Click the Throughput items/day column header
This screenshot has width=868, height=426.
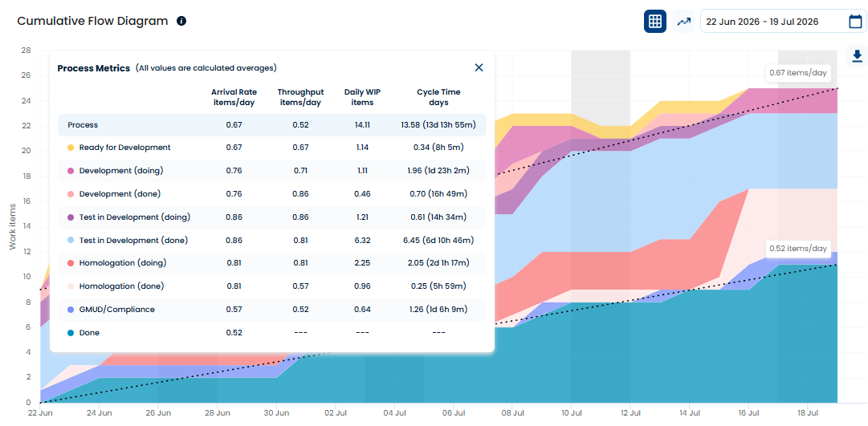pos(300,97)
